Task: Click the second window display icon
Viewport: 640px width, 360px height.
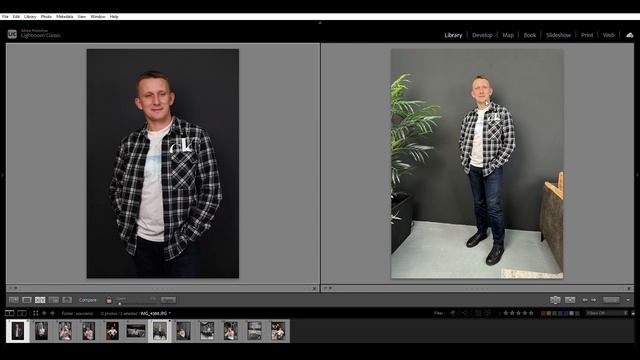Action: coord(22,313)
